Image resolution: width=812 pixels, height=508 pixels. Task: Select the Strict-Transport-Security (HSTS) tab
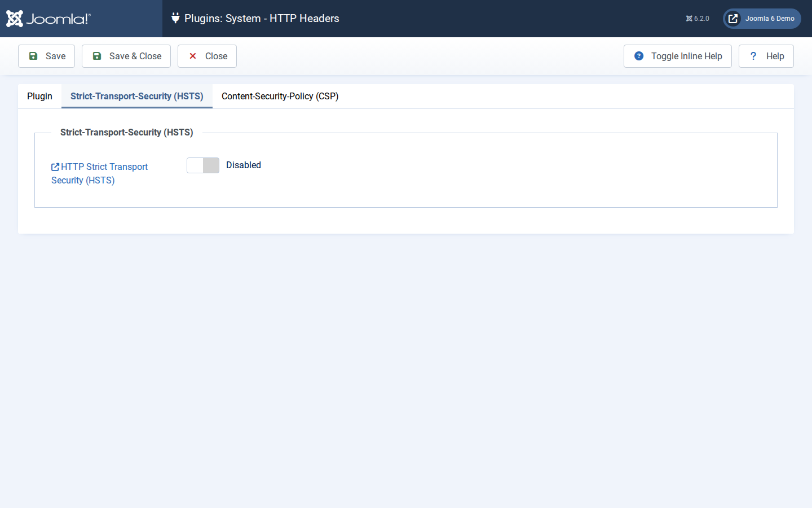(x=137, y=96)
